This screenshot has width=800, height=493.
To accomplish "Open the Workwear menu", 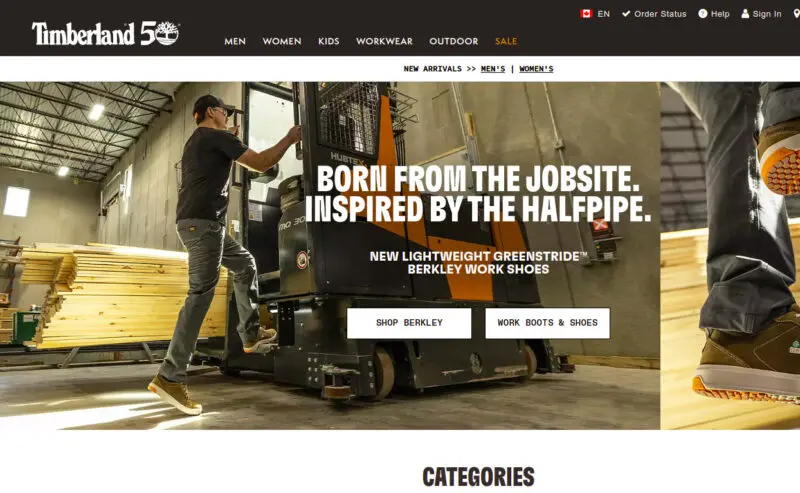I will pos(384,41).
